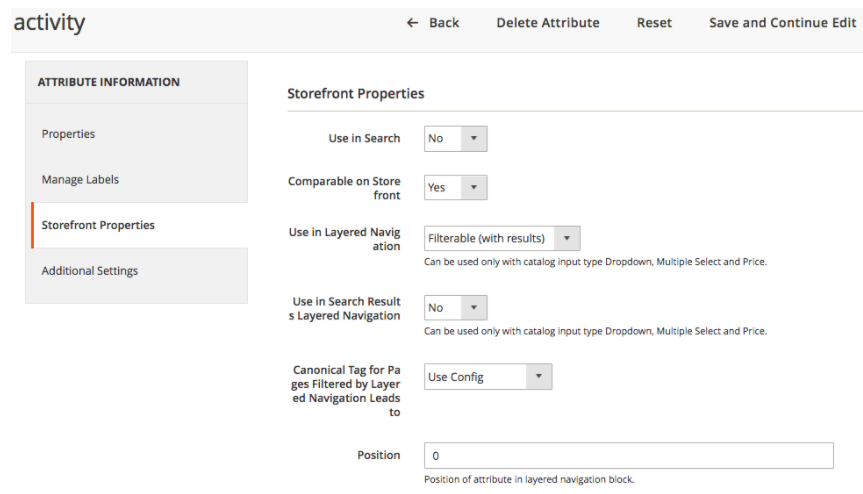Click the Comparable on Storefront label
The image size is (863, 494).
point(344,188)
